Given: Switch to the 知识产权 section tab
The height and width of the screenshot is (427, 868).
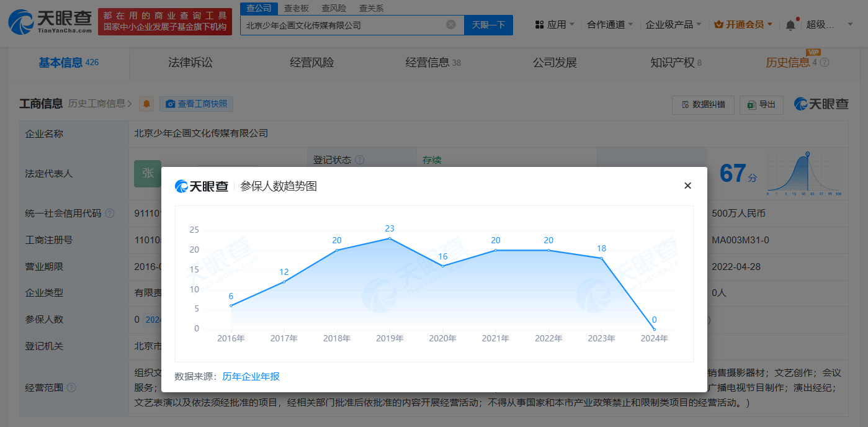Looking at the screenshot, I should [x=676, y=63].
